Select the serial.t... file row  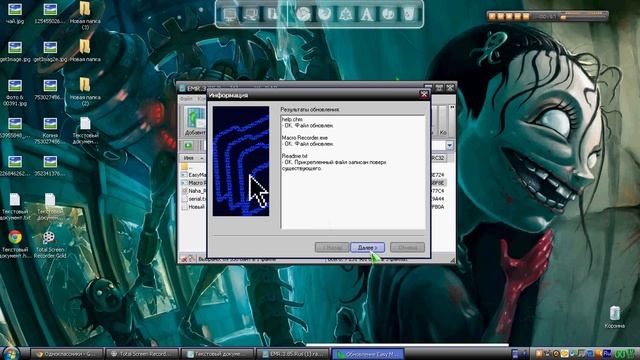pos(193,199)
